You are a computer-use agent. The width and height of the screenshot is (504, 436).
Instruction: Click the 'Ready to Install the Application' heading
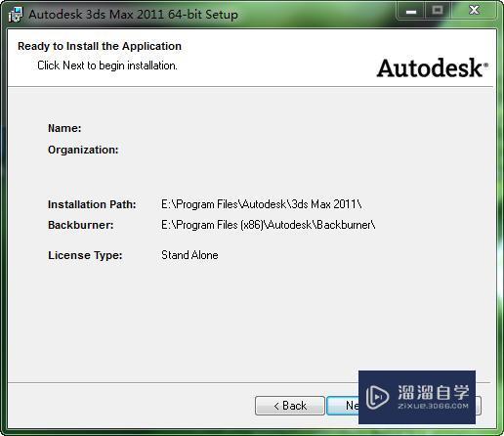pos(100,46)
